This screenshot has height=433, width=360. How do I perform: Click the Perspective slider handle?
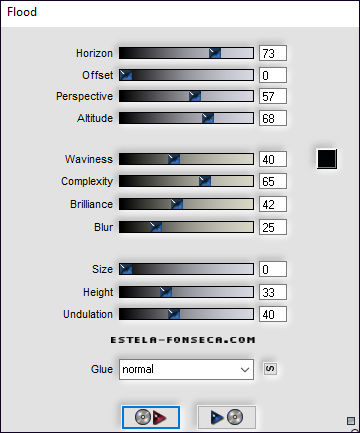click(195, 96)
